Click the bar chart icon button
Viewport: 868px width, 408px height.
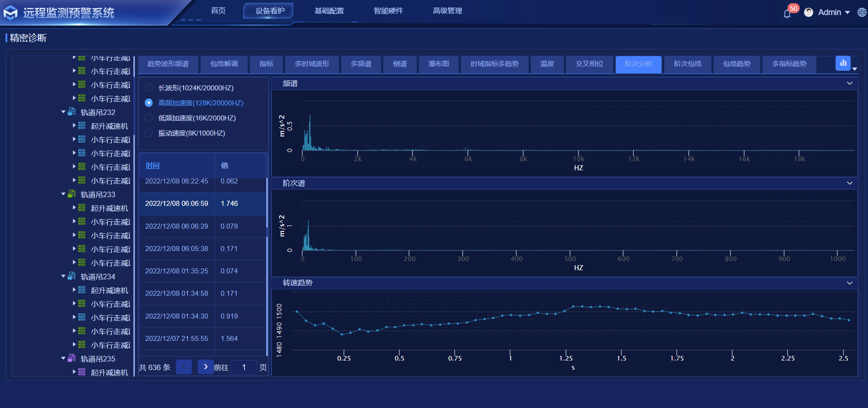pos(843,63)
